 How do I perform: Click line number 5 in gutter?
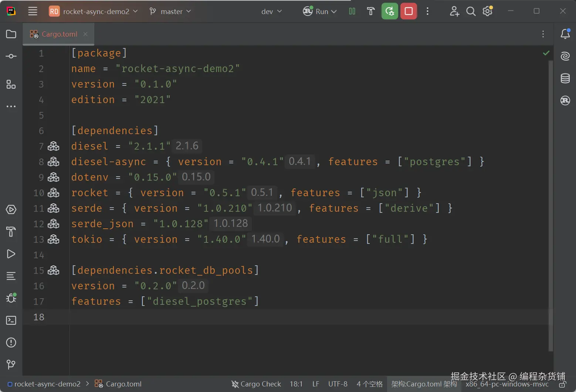41,115
